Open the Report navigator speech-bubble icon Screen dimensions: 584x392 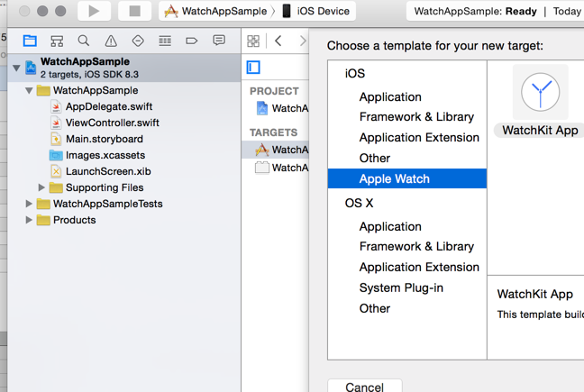(219, 41)
